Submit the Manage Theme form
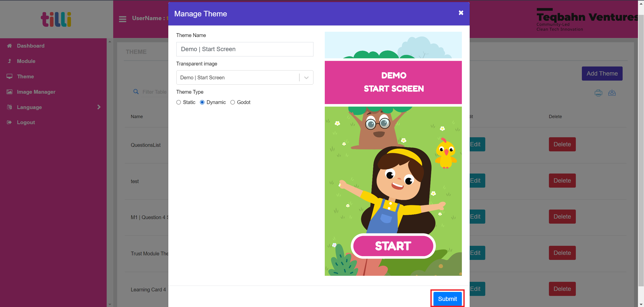 (448, 298)
